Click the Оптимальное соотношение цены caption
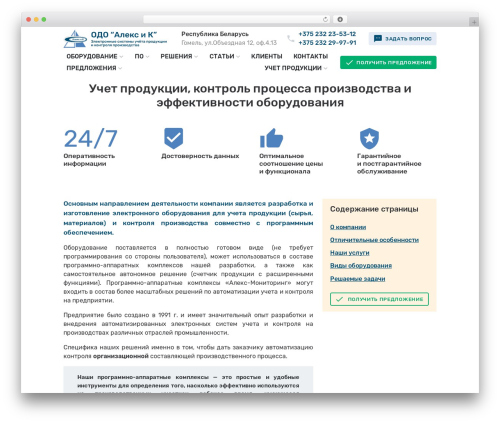 pyautogui.click(x=291, y=164)
